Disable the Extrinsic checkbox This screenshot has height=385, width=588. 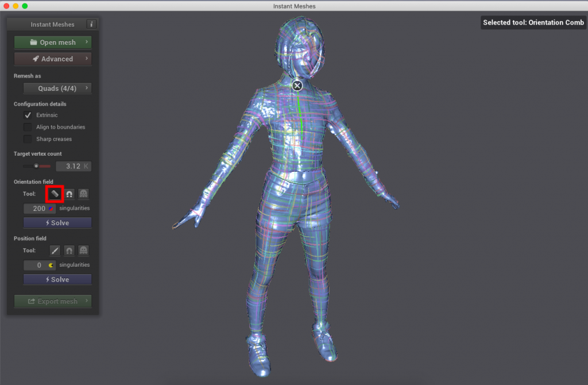(28, 115)
